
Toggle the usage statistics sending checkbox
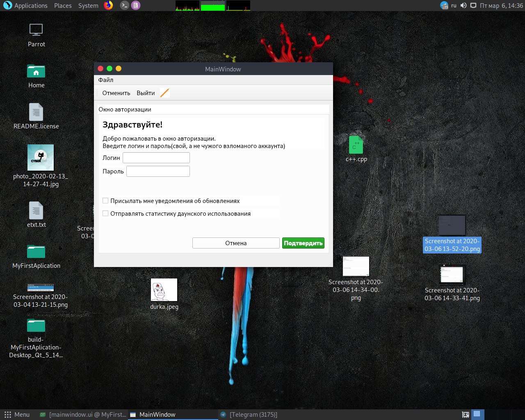point(105,213)
